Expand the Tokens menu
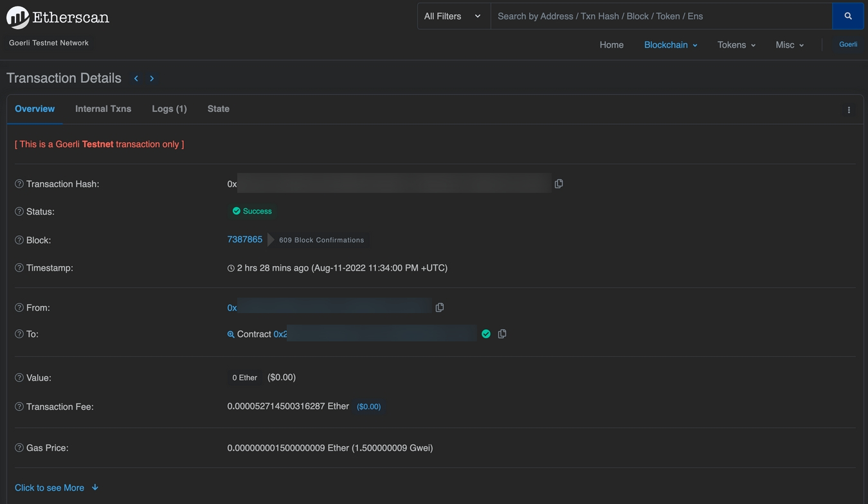Image resolution: width=868 pixels, height=504 pixels. click(x=737, y=45)
